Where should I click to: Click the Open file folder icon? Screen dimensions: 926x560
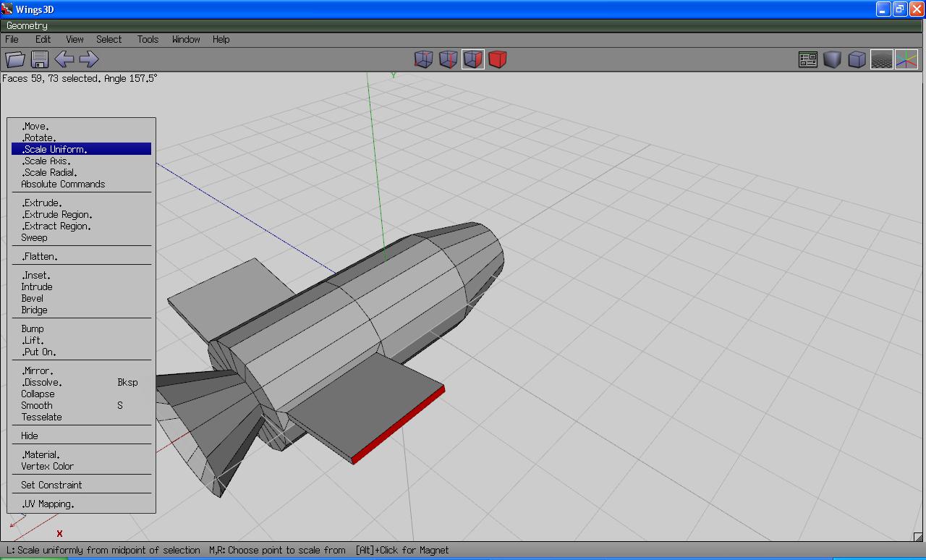[15, 59]
